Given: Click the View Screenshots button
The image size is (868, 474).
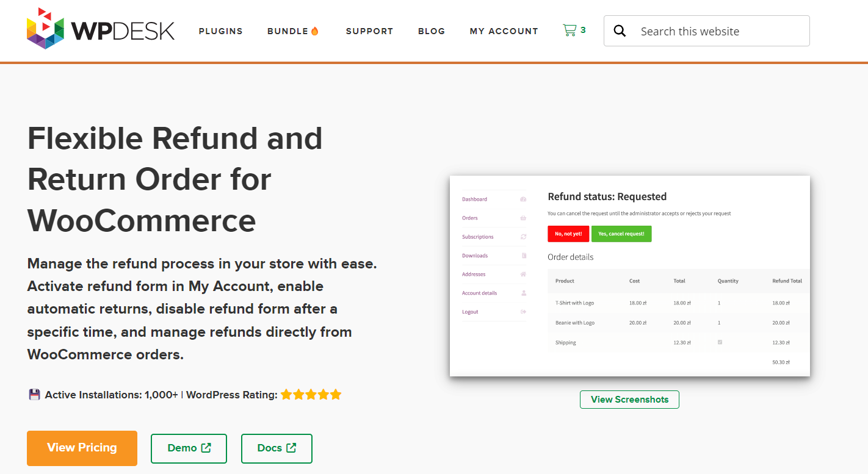Looking at the screenshot, I should coord(629,400).
